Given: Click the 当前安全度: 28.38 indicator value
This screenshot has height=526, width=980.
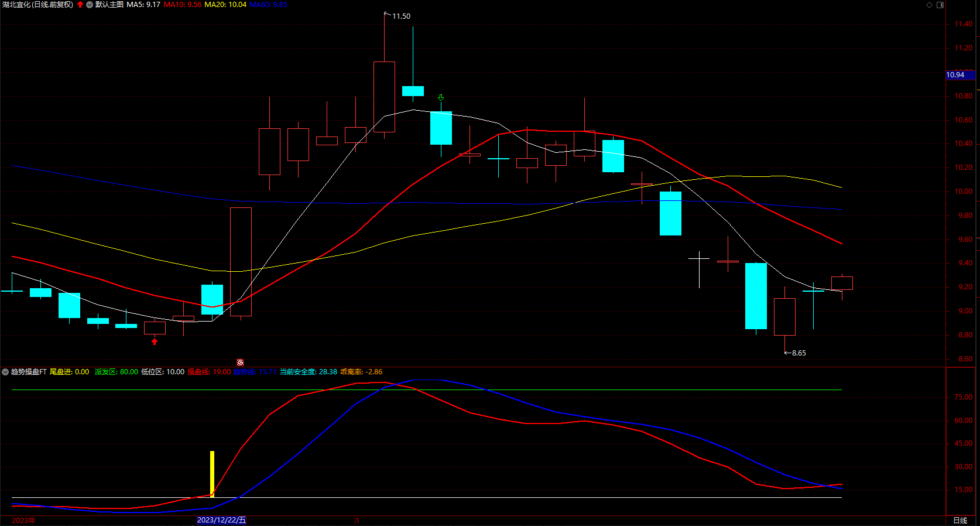Looking at the screenshot, I should click(x=309, y=372).
